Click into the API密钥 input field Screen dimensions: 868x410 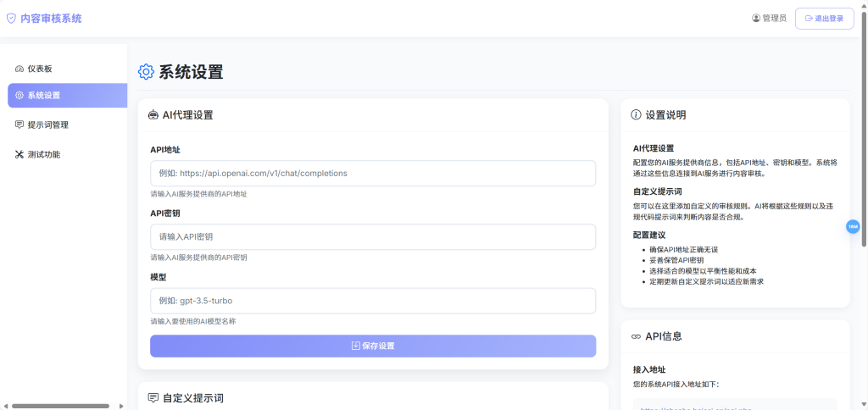(x=373, y=236)
